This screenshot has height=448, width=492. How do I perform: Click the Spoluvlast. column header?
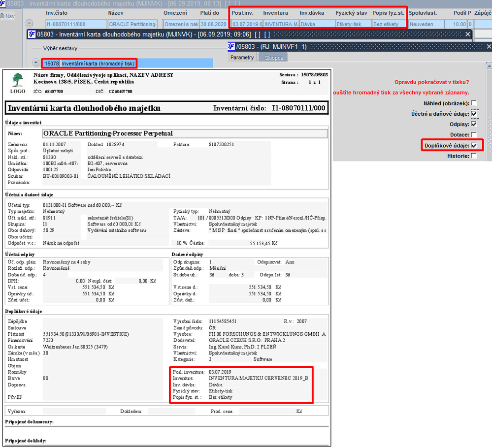(x=423, y=13)
